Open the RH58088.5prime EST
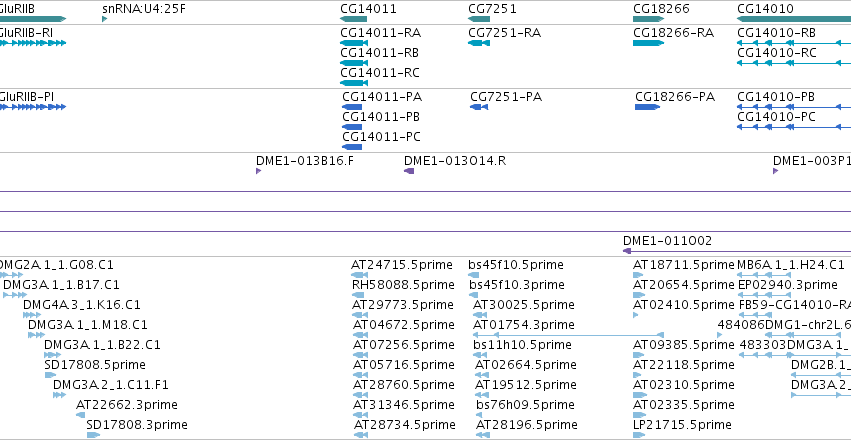Screen dimensions: 851x440 click(x=357, y=295)
